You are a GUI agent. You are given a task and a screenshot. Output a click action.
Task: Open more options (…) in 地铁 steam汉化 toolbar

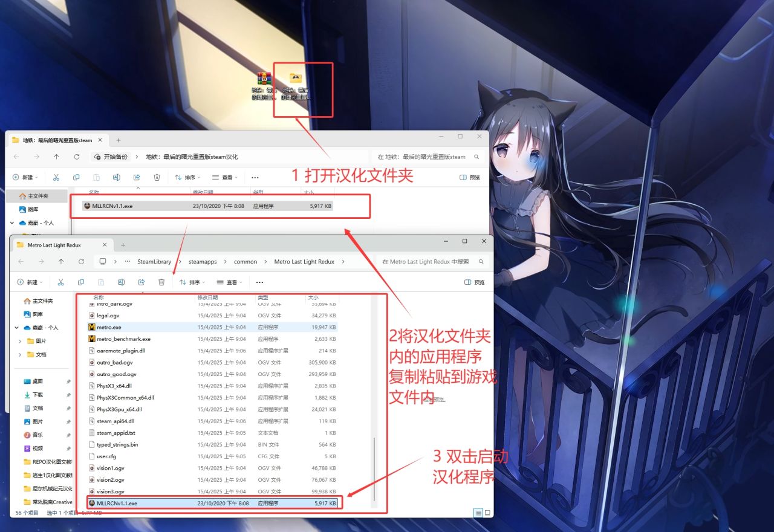click(255, 178)
